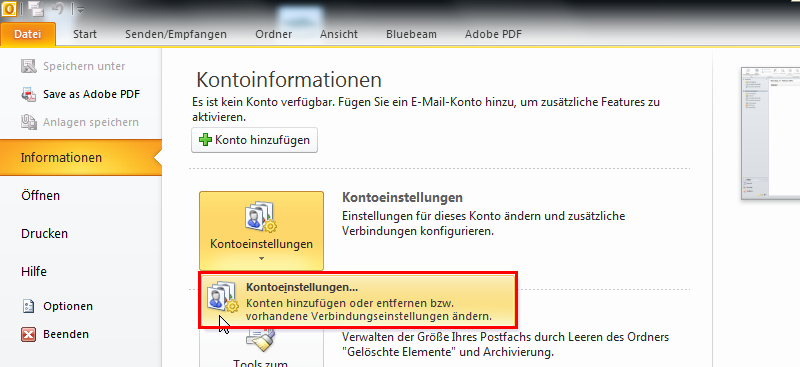Select Kontoeinstellungen... from the dropdown list
Viewport: 800px width, 367px height.
pos(359,300)
